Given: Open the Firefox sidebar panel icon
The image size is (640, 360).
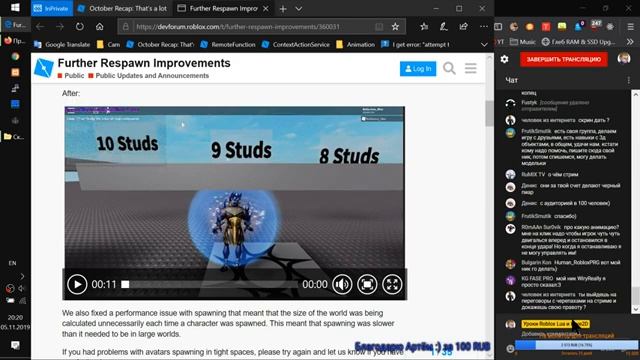Looking at the screenshot, I should click(498, 27).
